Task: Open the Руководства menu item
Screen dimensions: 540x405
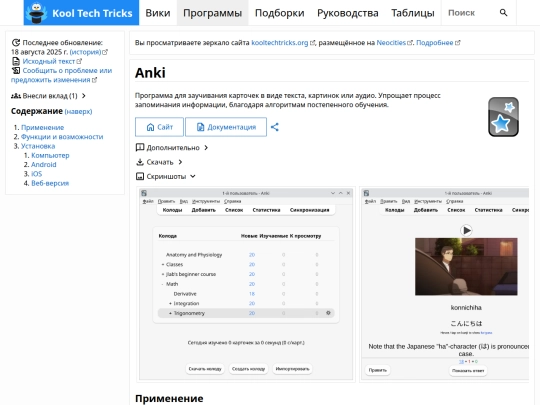Action: (x=348, y=13)
